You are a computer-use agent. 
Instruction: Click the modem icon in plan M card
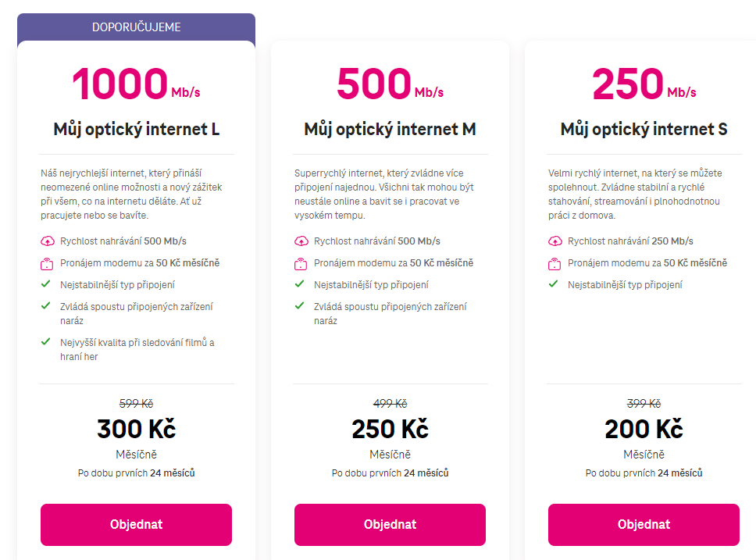pos(301,263)
